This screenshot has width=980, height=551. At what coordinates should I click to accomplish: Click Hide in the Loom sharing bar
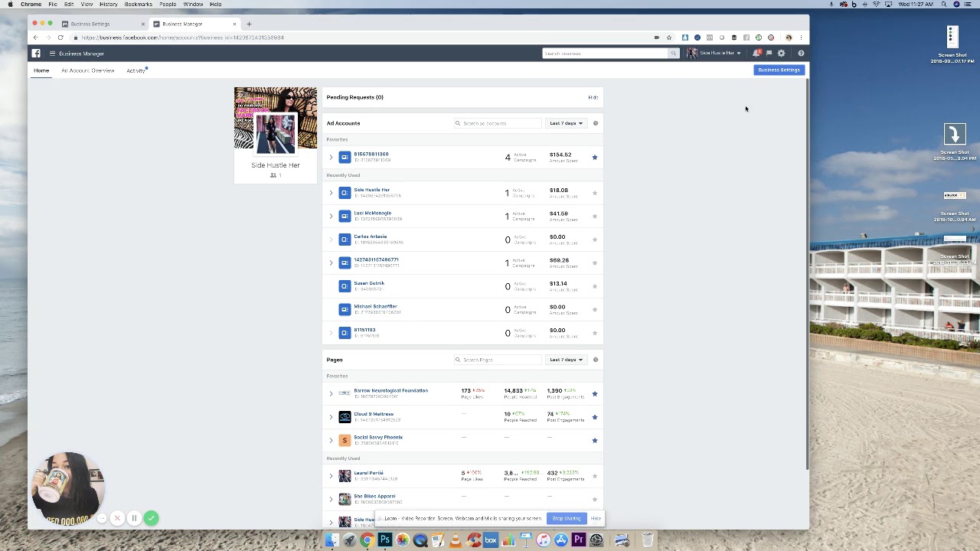pos(596,519)
